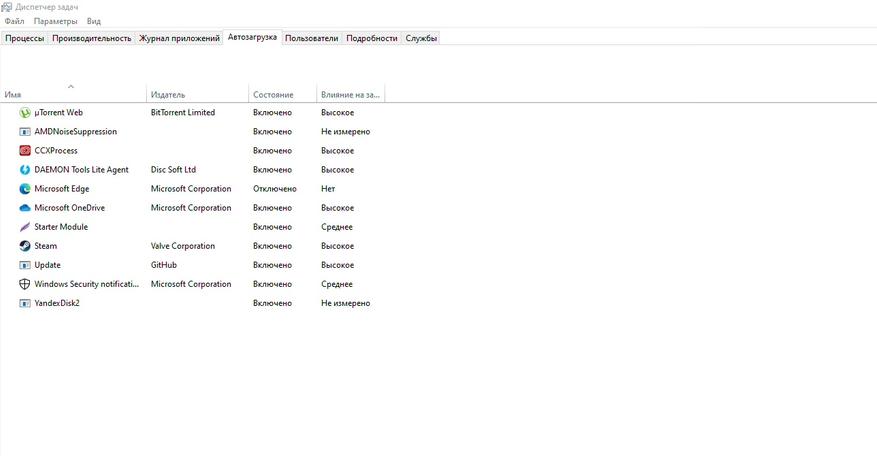
Task: Click the Microsoft OneDrive cloud icon
Action: pos(25,208)
